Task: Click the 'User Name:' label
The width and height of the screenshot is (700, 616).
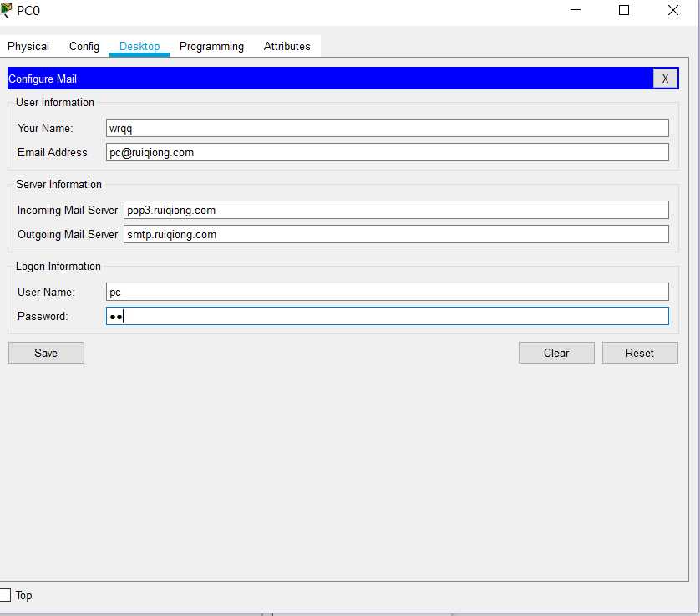Action: pyautogui.click(x=46, y=293)
